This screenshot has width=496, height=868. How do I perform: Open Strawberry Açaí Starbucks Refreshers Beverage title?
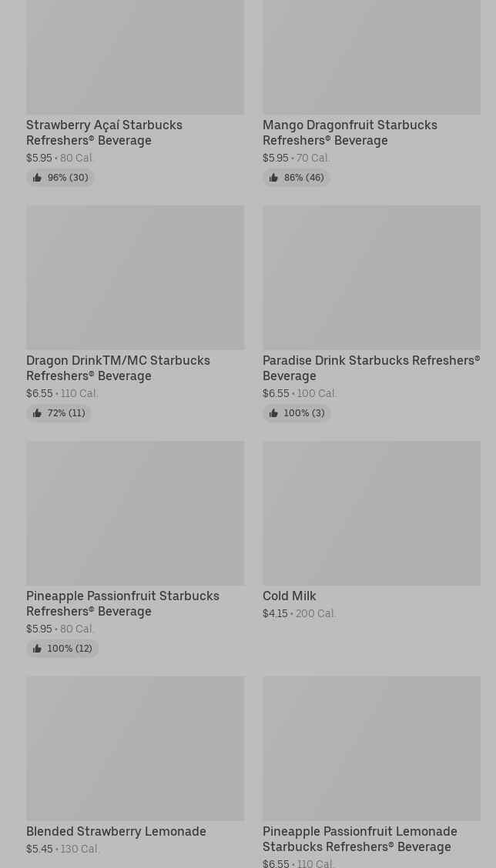click(x=104, y=132)
